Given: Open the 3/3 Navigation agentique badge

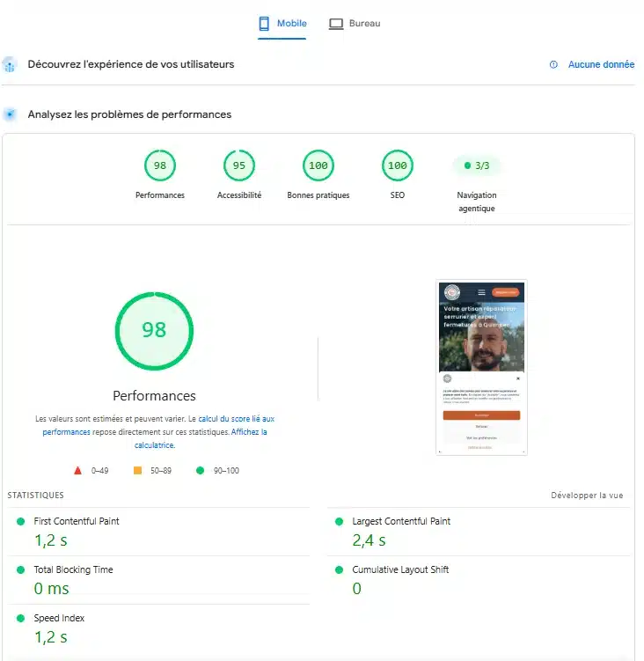Looking at the screenshot, I should [477, 165].
